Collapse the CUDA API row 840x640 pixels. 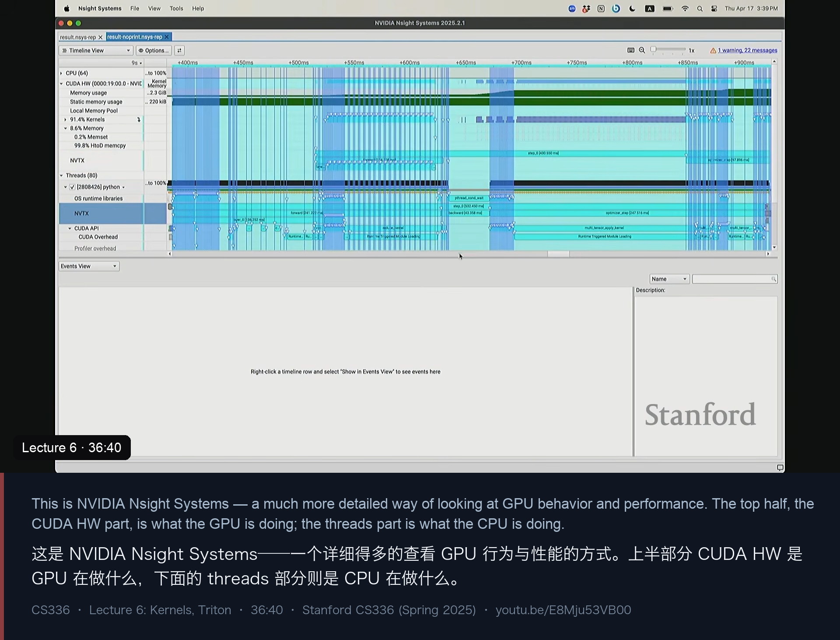70,229
